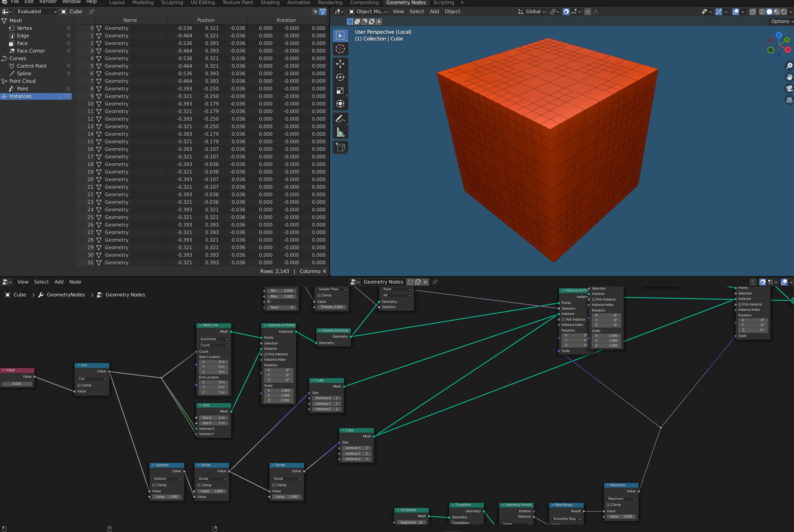The image size is (794, 532).
Task: Enable Clamp checkbox on Ceil node
Action: pyautogui.click(x=79, y=385)
